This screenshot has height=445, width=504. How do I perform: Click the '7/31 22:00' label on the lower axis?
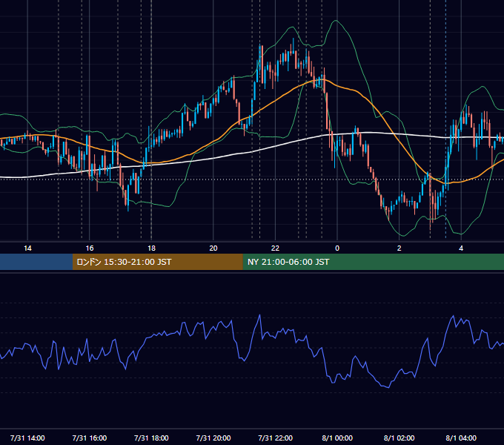pos(276,438)
